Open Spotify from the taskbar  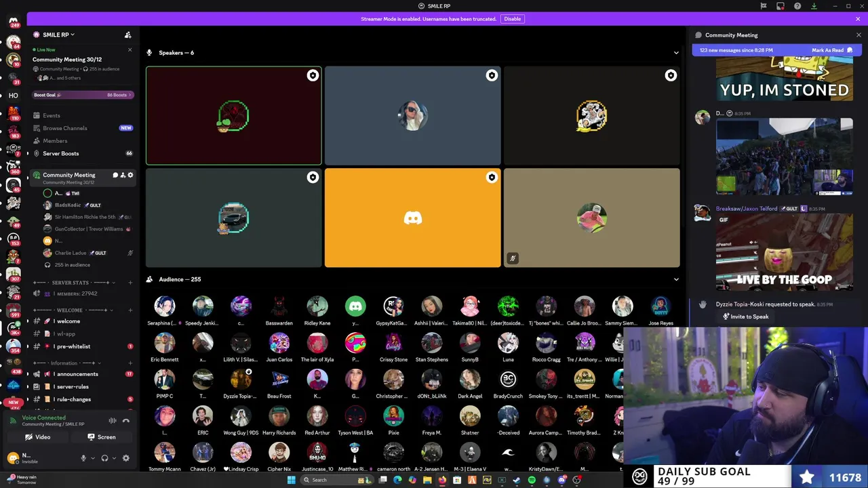point(532,480)
